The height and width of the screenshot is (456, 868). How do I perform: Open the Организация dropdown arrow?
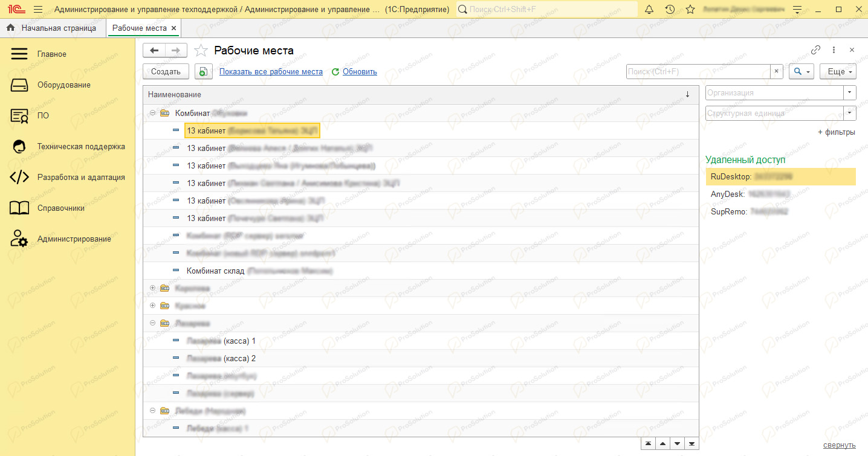point(850,92)
